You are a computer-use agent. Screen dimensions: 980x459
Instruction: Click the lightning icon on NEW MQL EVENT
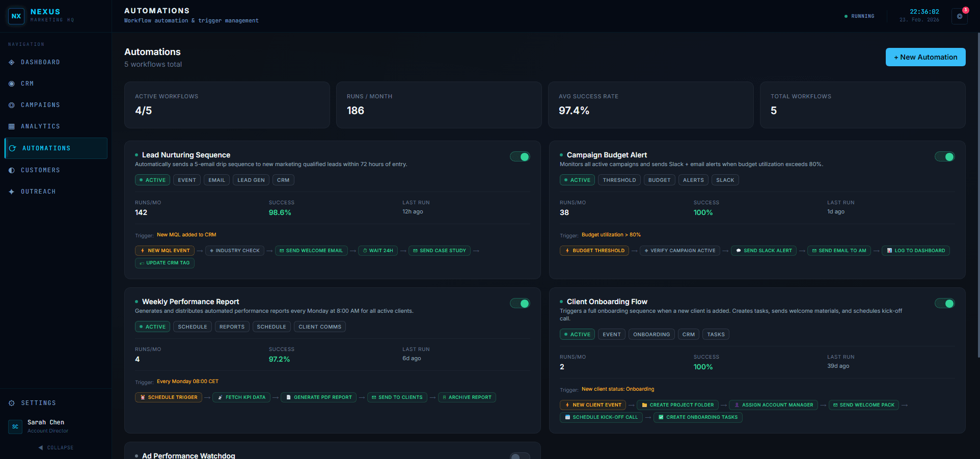pyautogui.click(x=143, y=250)
